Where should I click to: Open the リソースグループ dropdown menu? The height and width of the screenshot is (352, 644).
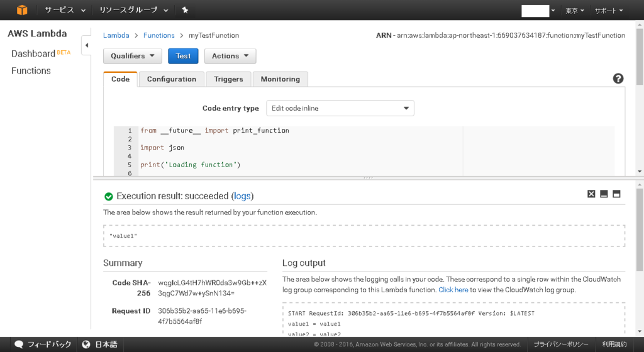[133, 10]
